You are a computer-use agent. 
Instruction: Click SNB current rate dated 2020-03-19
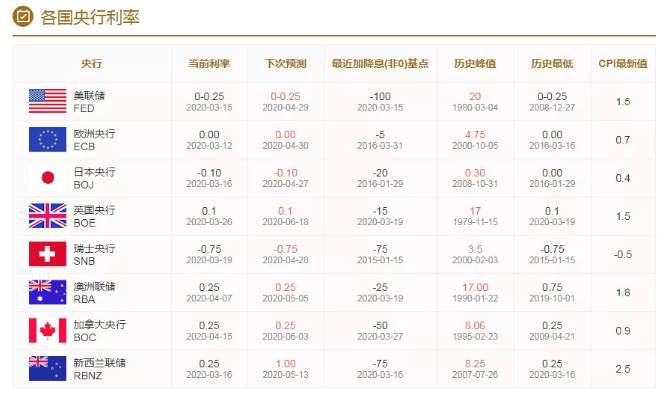pos(209,254)
